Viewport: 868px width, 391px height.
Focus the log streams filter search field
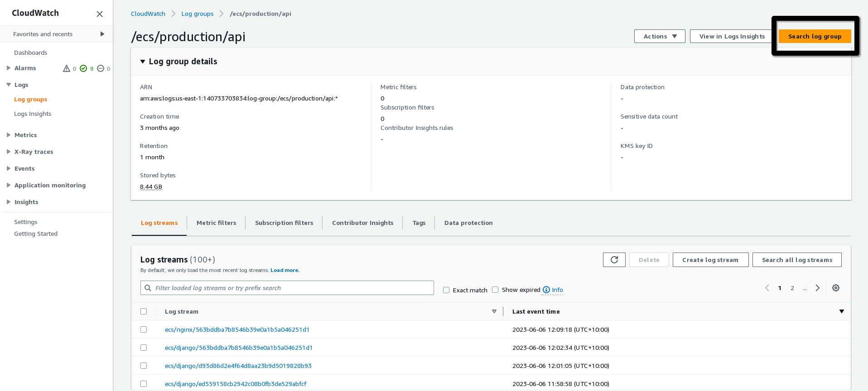287,288
